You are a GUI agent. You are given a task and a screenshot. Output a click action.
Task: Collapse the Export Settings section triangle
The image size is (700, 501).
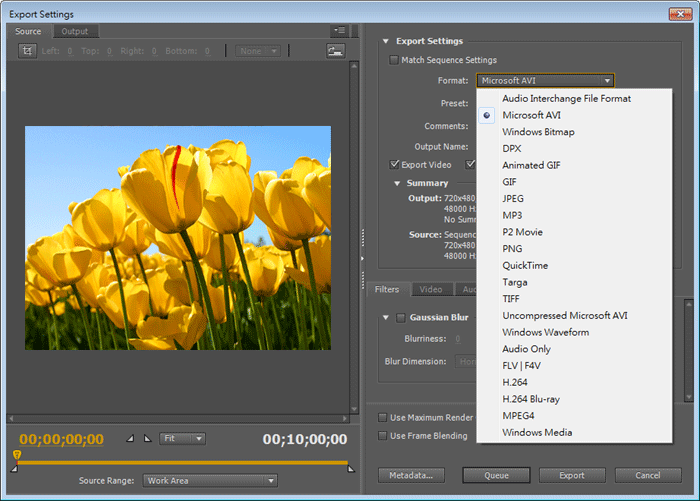point(385,42)
